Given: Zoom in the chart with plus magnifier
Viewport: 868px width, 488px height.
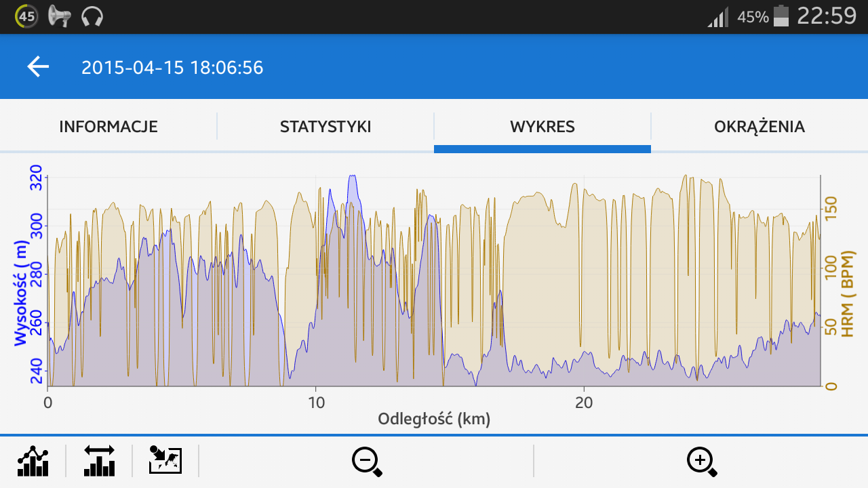Looking at the screenshot, I should pyautogui.click(x=701, y=462).
